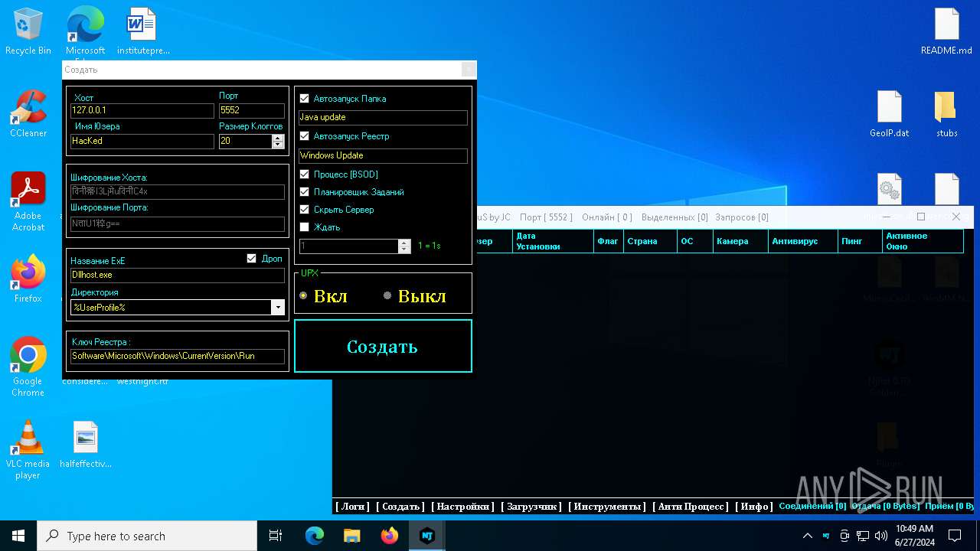
Task: Toggle the Планировщик Заданий checkbox
Action: (x=305, y=192)
